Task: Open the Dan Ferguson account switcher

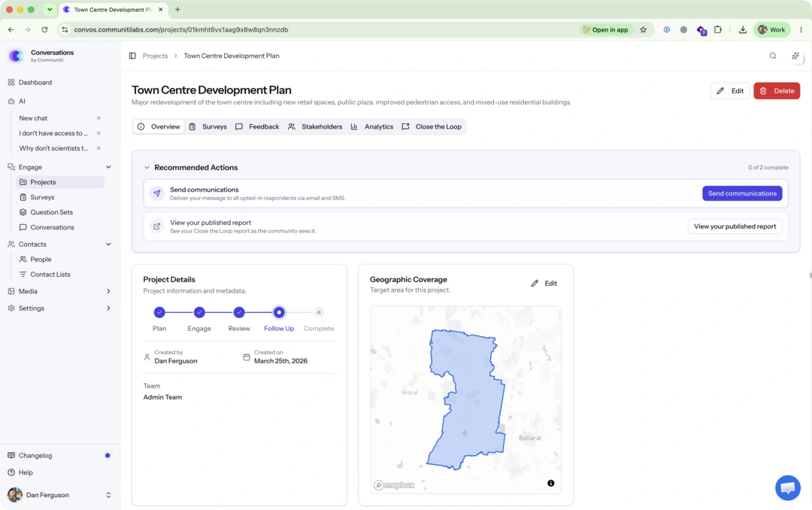Action: pyautogui.click(x=60, y=495)
